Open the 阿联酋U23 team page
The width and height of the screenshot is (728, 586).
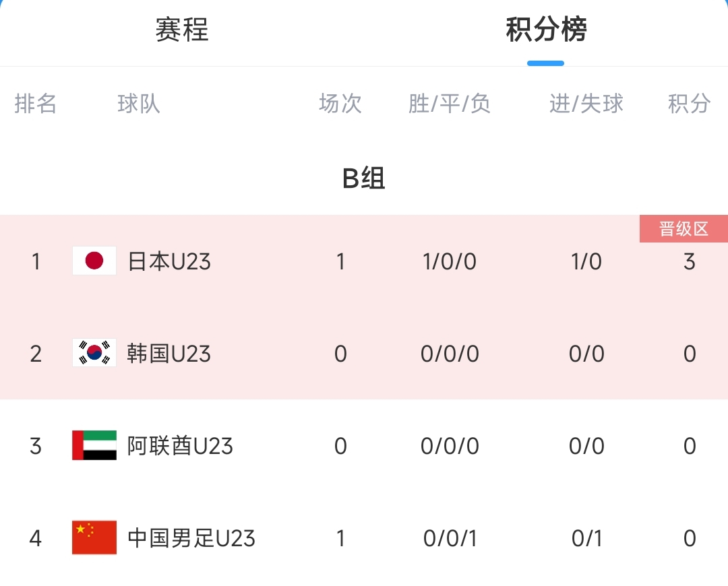pyautogui.click(x=180, y=446)
